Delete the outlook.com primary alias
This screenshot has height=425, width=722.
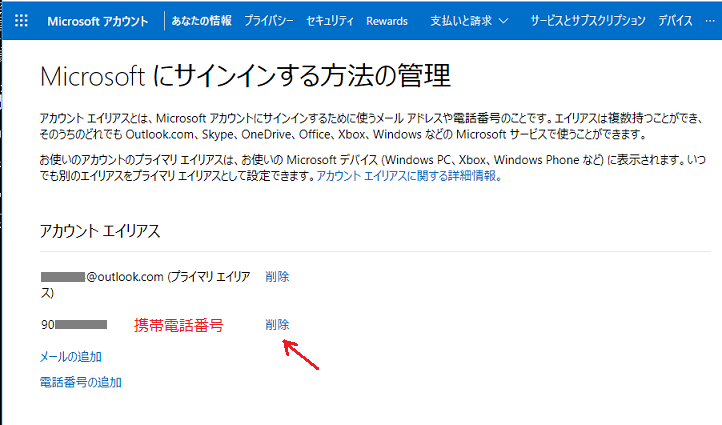tap(277, 277)
